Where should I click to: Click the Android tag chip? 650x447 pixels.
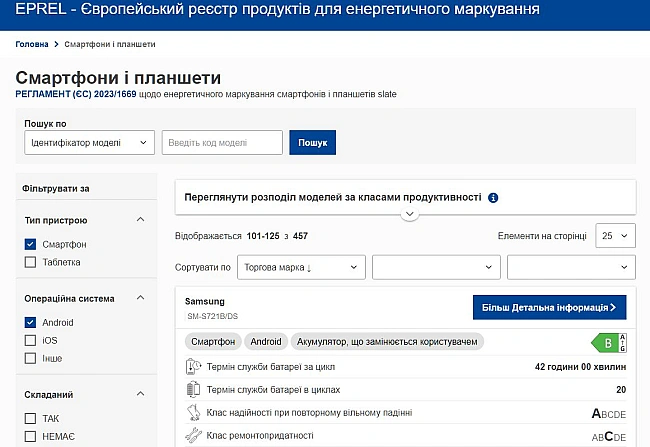(x=266, y=342)
